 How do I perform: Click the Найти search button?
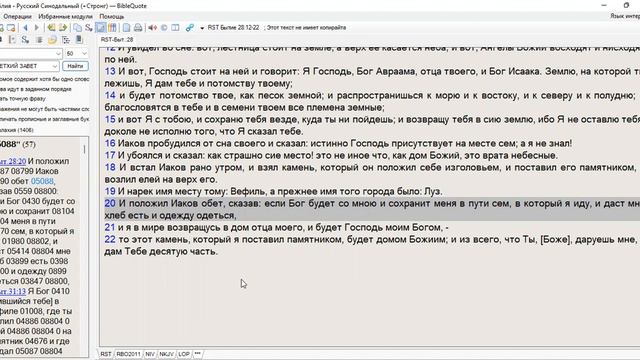coord(75,66)
